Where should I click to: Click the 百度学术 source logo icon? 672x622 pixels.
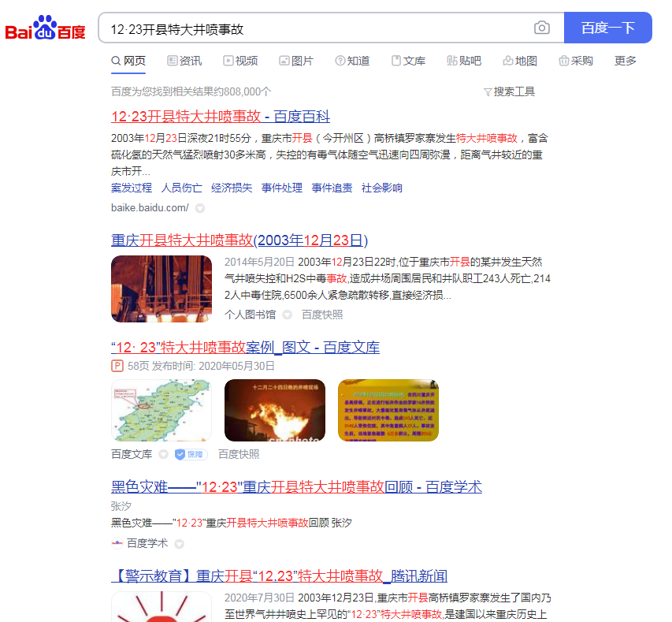tap(117, 543)
